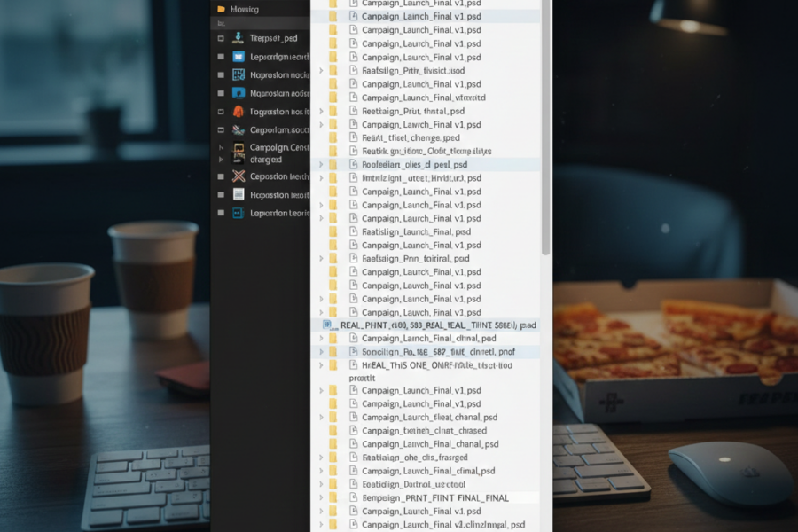
Task: Click file icon of Ftiatlaiqn_ohe_clis_frasrged
Action: pos(353,458)
